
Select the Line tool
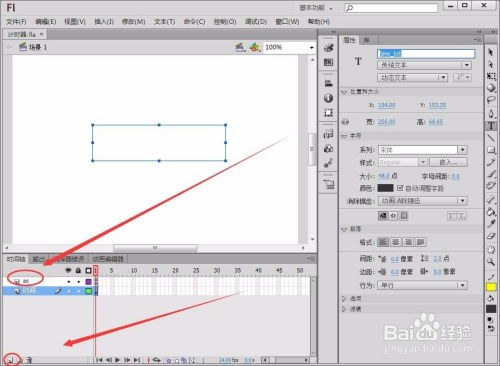491,138
